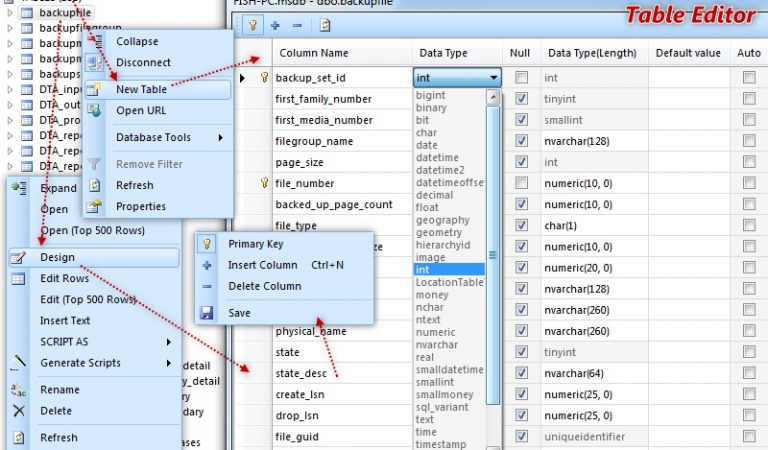Choose Disconnect from the context menu
This screenshot has height=450, width=768.
point(143,62)
